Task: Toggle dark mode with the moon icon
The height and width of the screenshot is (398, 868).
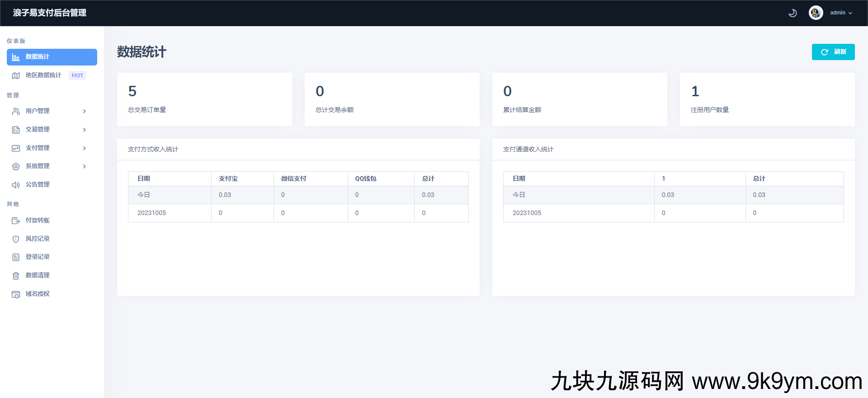Action: coord(793,13)
